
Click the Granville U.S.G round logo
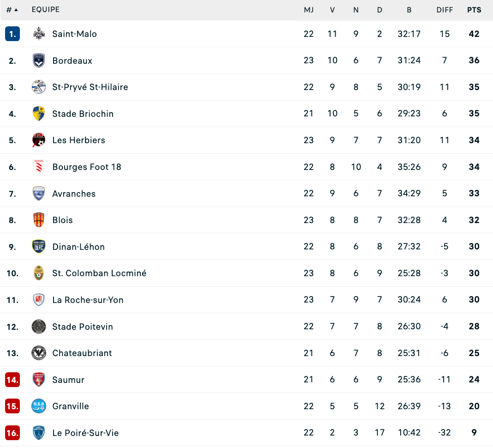(39, 406)
